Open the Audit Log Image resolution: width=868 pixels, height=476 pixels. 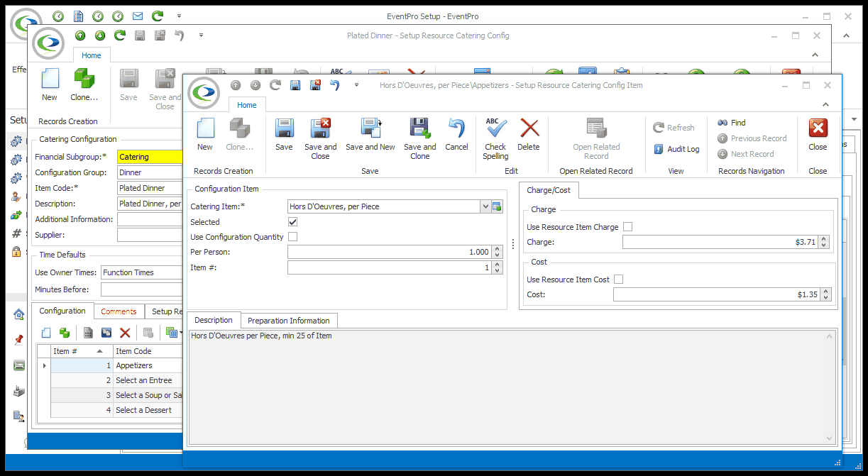677,149
